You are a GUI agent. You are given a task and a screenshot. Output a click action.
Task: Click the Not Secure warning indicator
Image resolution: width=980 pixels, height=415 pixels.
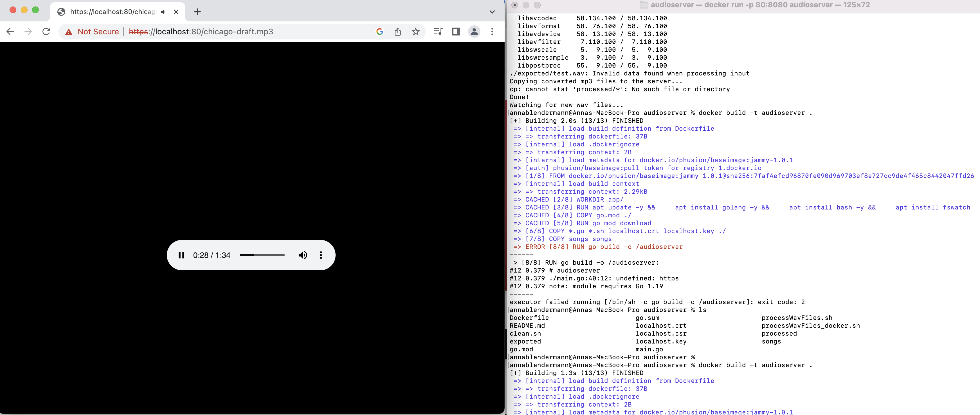(92, 32)
